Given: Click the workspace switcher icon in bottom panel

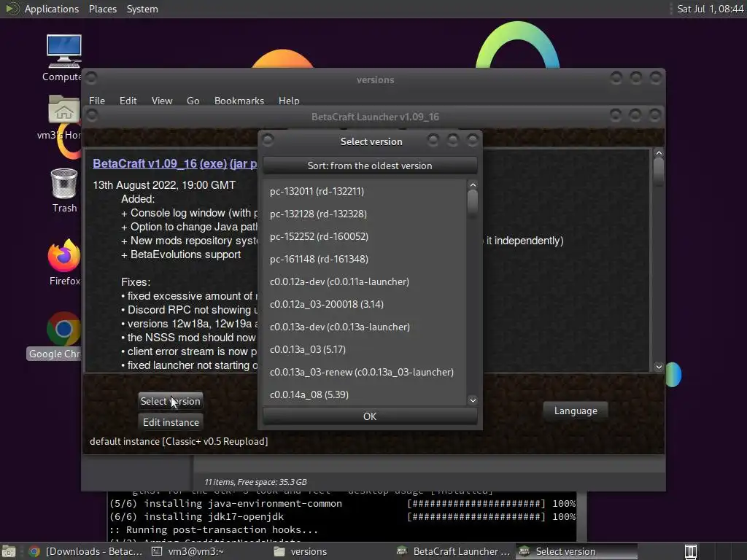Looking at the screenshot, I should pos(691,551).
